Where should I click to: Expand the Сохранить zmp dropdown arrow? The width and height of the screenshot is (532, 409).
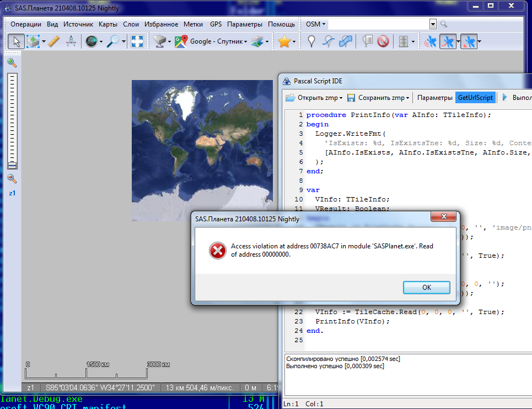click(408, 98)
